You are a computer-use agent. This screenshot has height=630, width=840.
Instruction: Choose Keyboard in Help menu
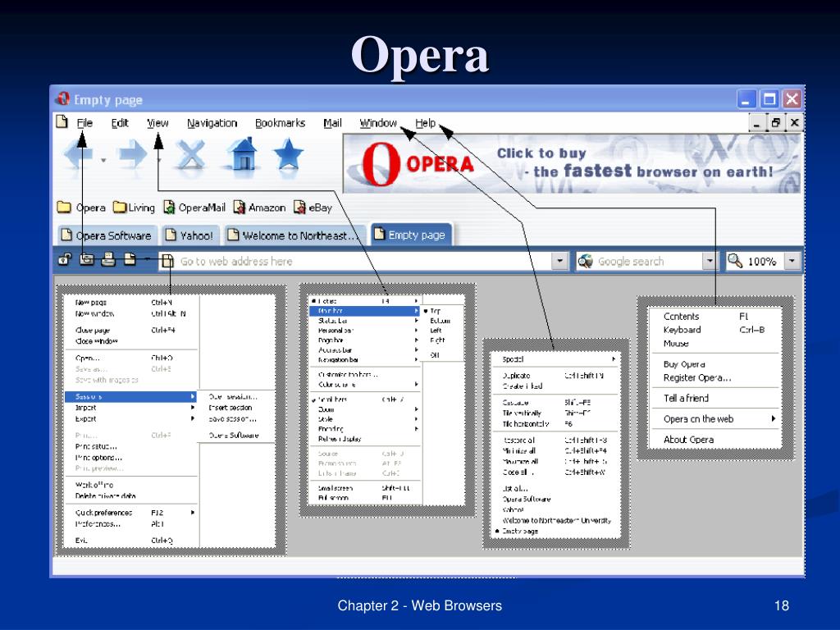pos(715,330)
